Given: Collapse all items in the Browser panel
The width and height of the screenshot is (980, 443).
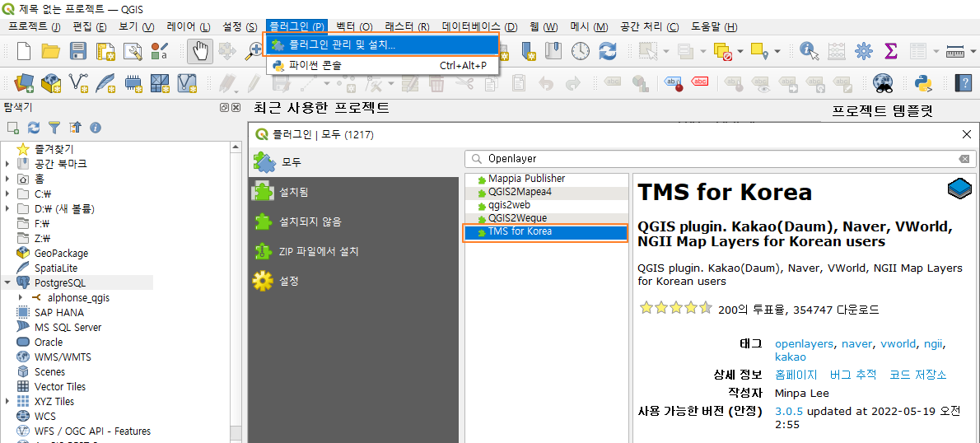Looking at the screenshot, I should (x=75, y=128).
